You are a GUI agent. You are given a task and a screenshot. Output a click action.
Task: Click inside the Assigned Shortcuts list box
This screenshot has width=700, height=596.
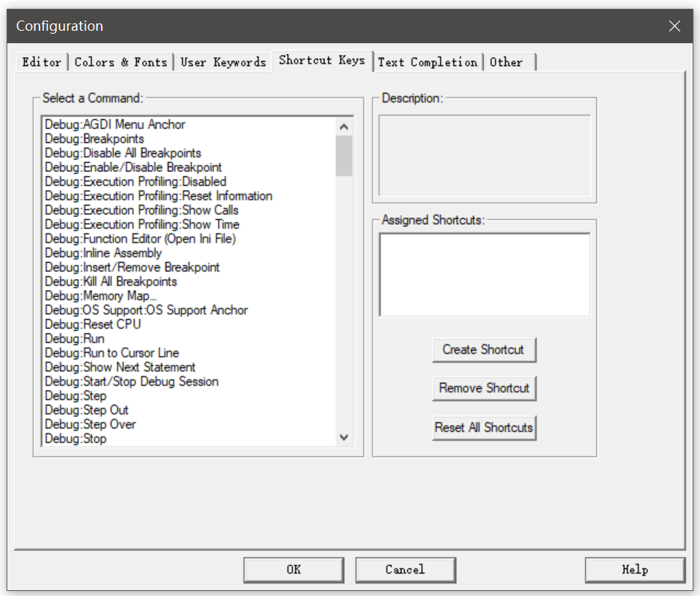tap(485, 275)
